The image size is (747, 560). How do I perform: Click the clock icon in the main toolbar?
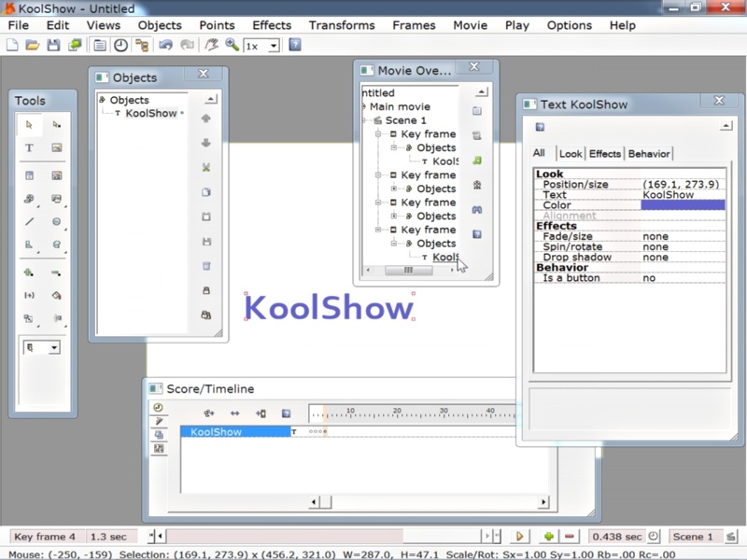pyautogui.click(x=121, y=45)
